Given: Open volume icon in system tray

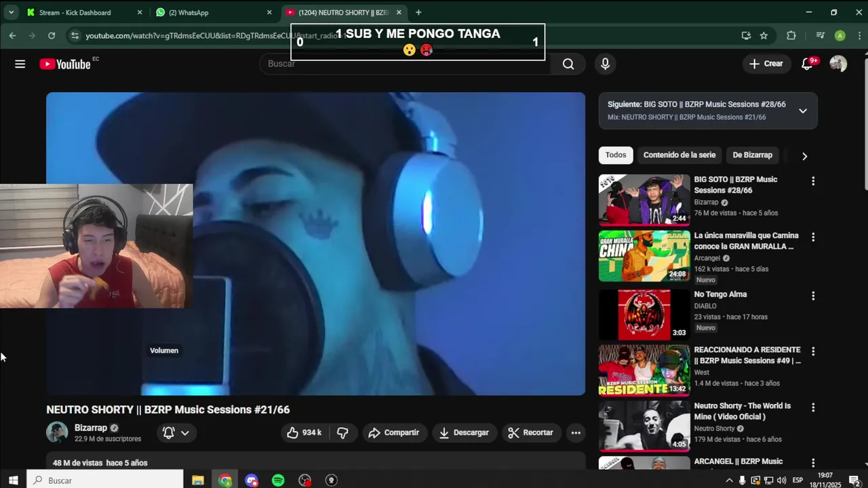Looking at the screenshot, I should [781, 480].
